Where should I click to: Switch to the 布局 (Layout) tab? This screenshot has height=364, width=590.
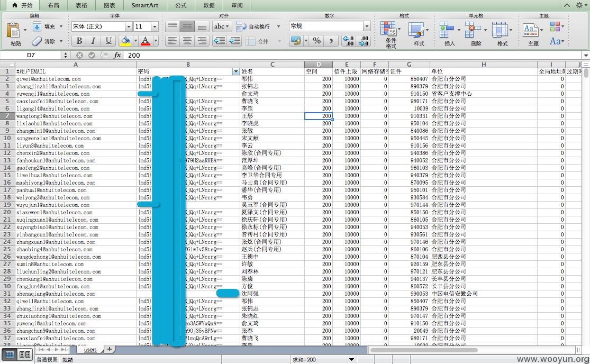coord(53,5)
